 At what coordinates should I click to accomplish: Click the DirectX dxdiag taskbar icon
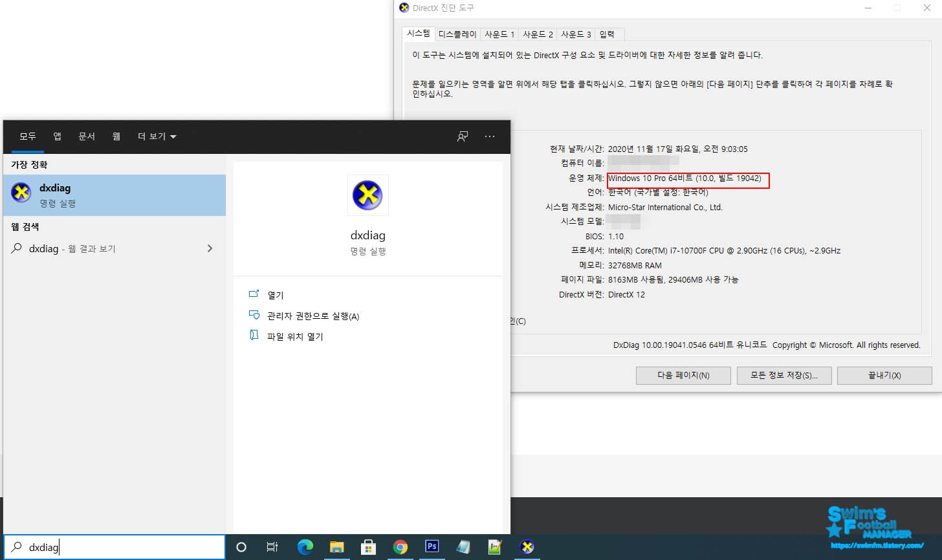tap(527, 547)
